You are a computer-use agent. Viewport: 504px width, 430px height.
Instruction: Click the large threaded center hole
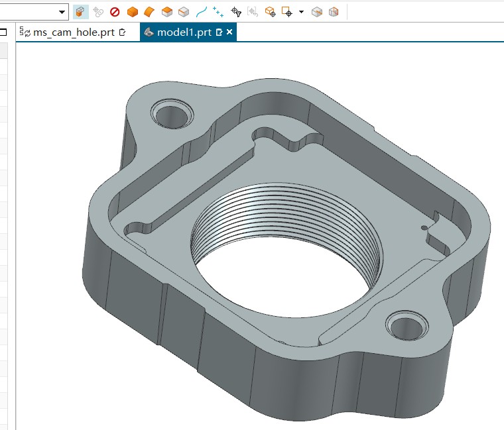[x=286, y=250]
